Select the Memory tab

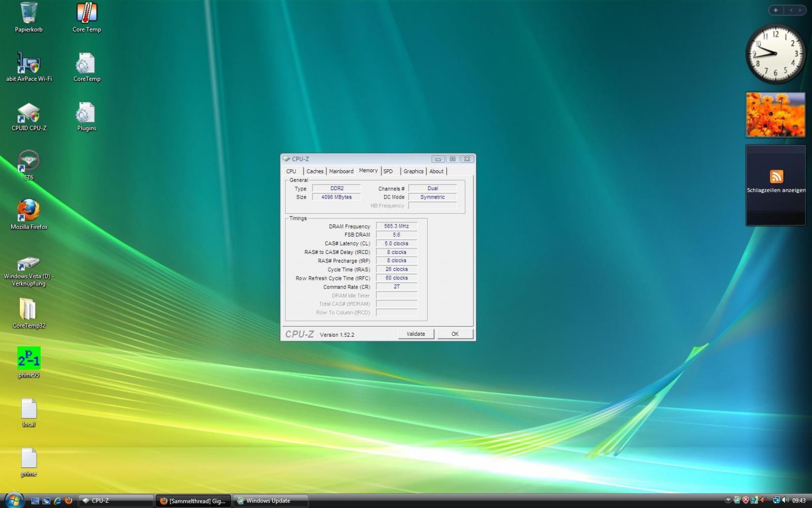368,171
